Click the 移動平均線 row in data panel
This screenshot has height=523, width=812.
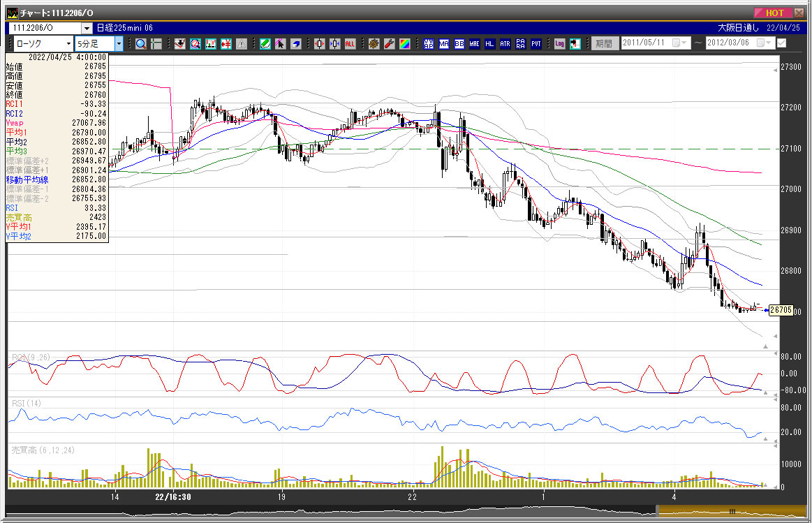tap(56, 179)
